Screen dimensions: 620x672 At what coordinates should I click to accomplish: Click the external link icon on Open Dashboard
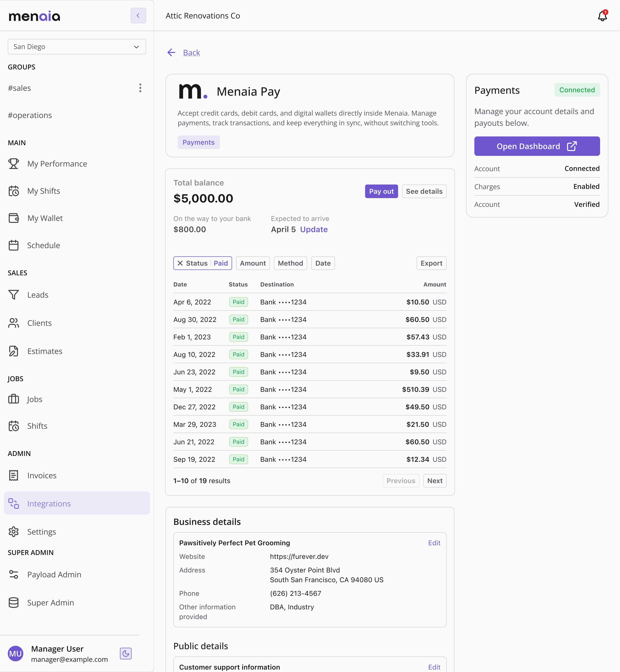click(x=572, y=146)
